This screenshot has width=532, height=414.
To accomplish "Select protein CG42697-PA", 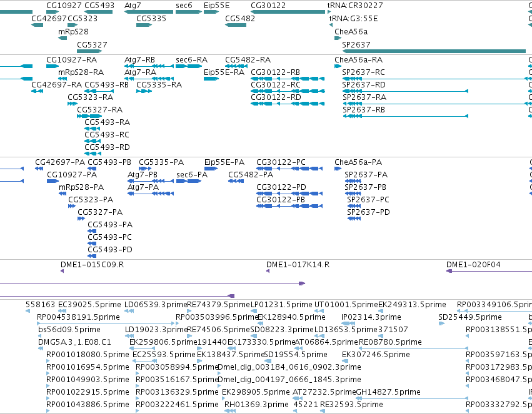I will [x=39, y=169].
